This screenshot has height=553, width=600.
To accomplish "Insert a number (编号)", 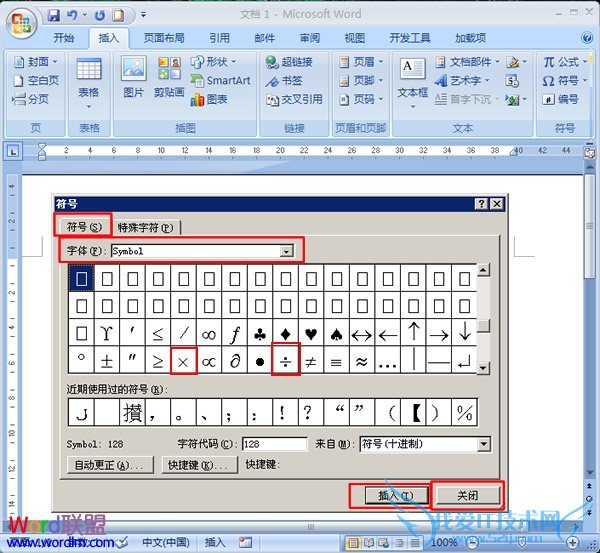I will (x=560, y=100).
